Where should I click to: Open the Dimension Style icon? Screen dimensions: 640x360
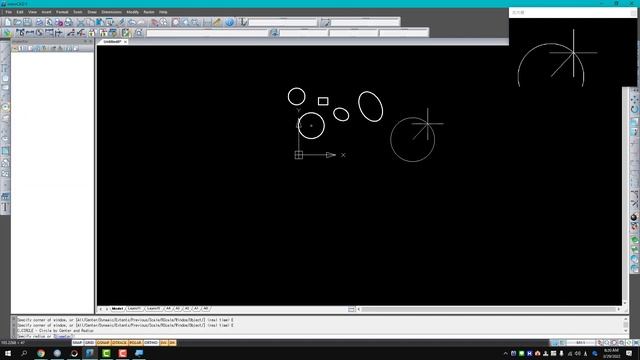325,22
